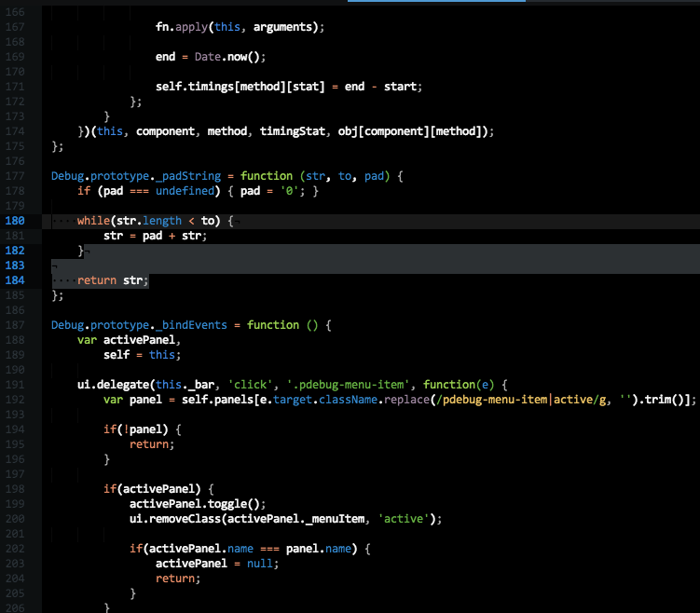This screenshot has width=700, height=613.
Task: Click 'str.length' on line 180
Action: click(148, 221)
